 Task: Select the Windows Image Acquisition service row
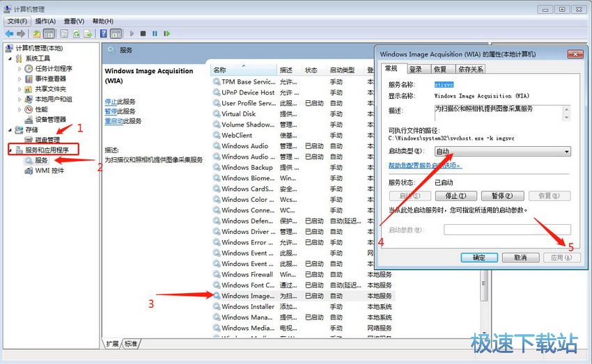pos(303,296)
